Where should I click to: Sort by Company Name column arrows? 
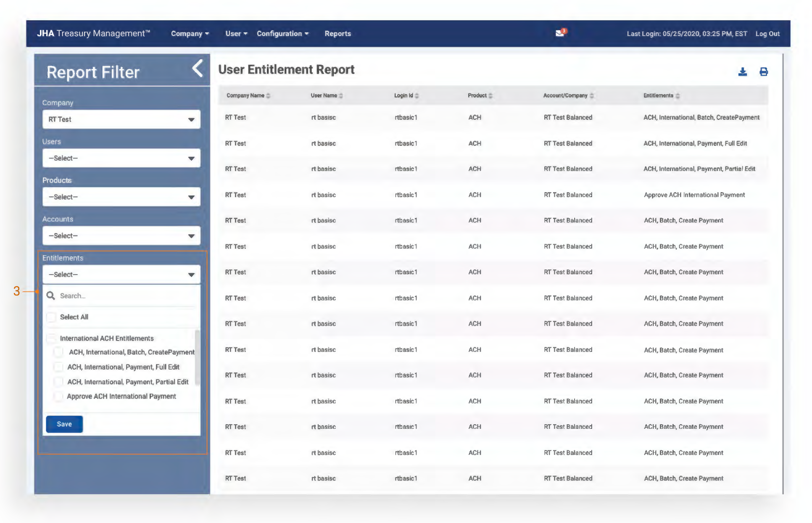pyautogui.click(x=268, y=96)
